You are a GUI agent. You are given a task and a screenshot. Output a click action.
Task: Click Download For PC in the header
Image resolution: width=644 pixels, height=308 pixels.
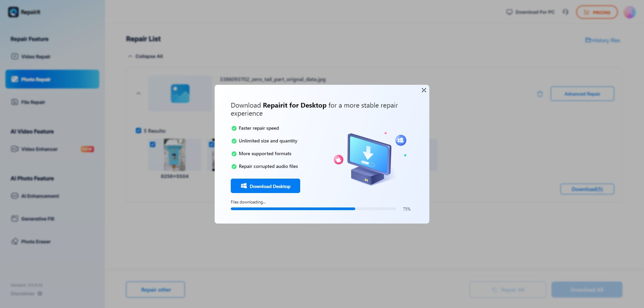click(x=530, y=12)
